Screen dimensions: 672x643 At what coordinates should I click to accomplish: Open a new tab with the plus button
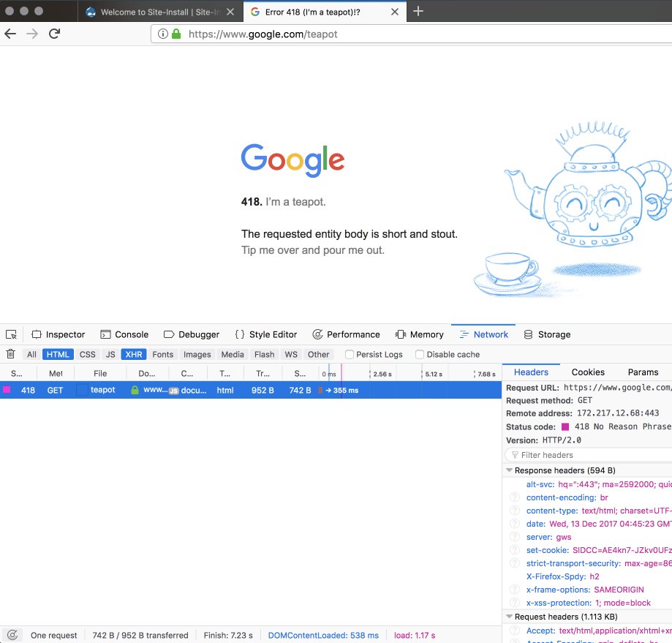pyautogui.click(x=418, y=11)
